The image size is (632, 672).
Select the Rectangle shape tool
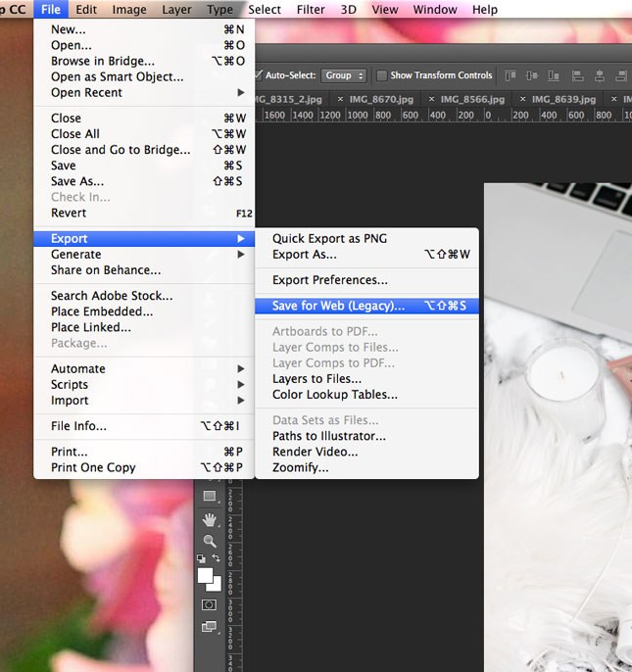tap(210, 497)
